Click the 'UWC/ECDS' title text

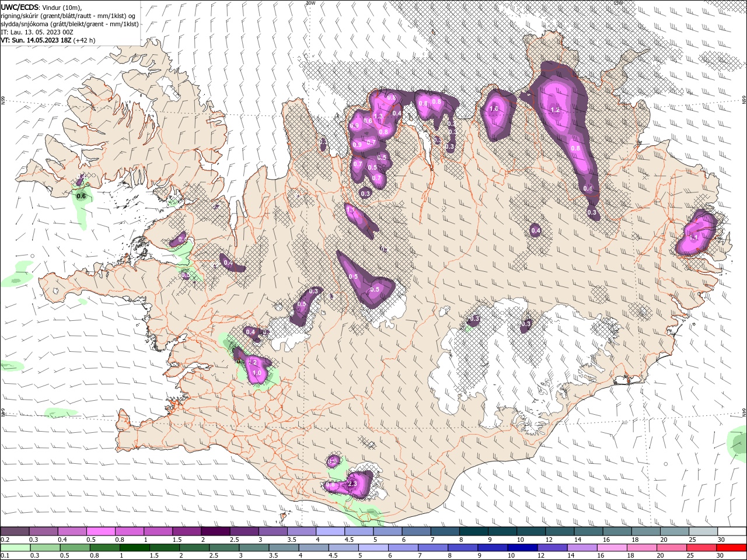point(20,7)
